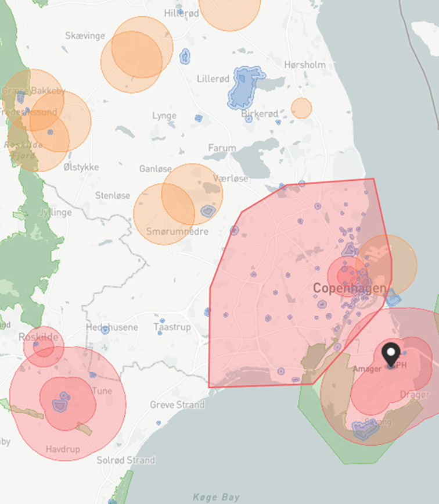Click the black location pin at Amager

[x=392, y=353]
